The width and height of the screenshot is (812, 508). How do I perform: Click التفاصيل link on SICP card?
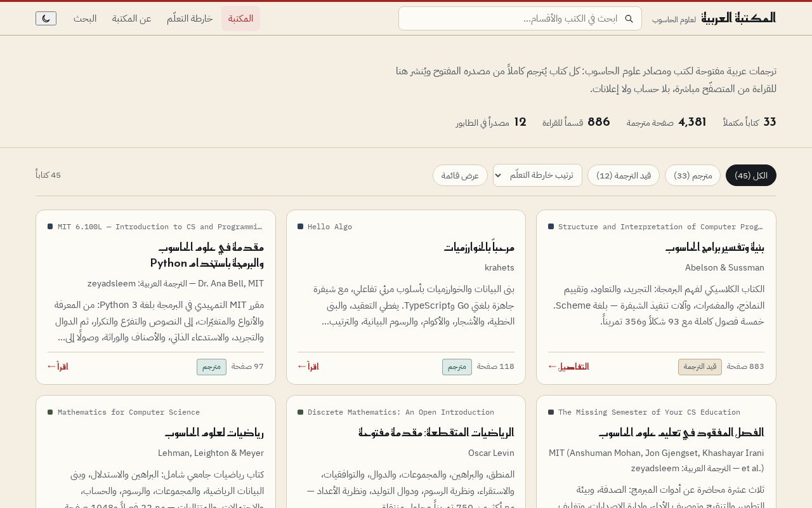568,366
